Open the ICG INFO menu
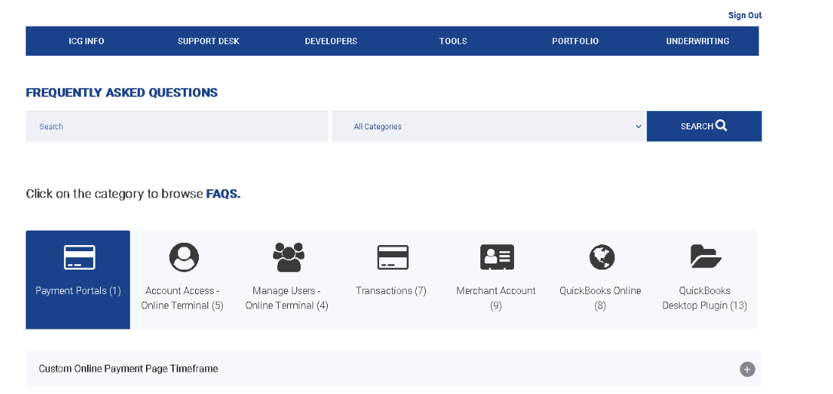Screen dimensions: 833x394 click(87, 41)
